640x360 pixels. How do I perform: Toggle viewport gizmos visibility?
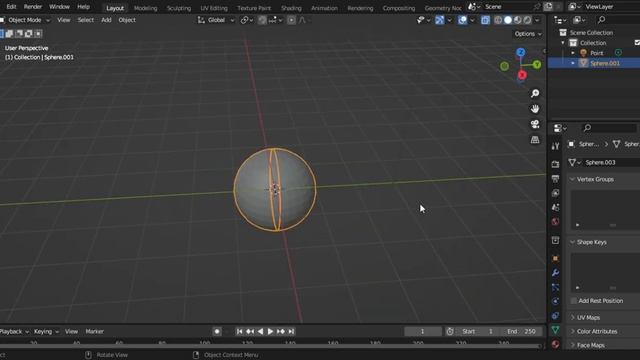[440, 20]
